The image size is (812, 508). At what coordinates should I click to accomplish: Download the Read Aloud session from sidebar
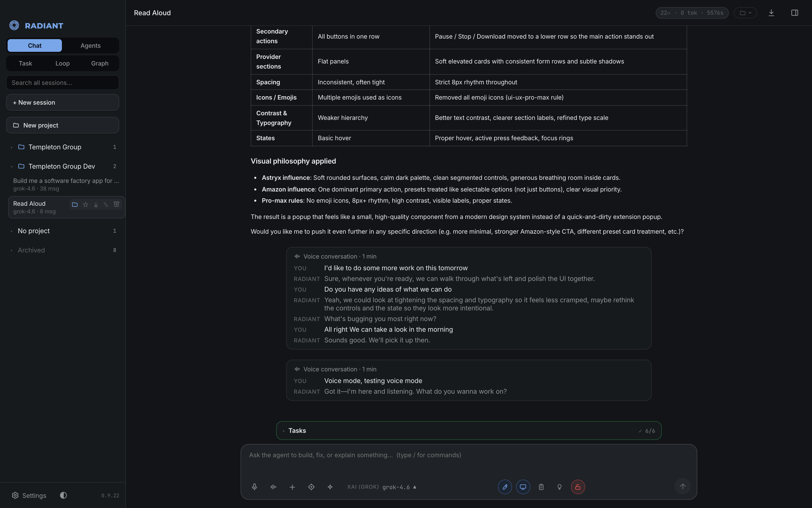tap(96, 204)
